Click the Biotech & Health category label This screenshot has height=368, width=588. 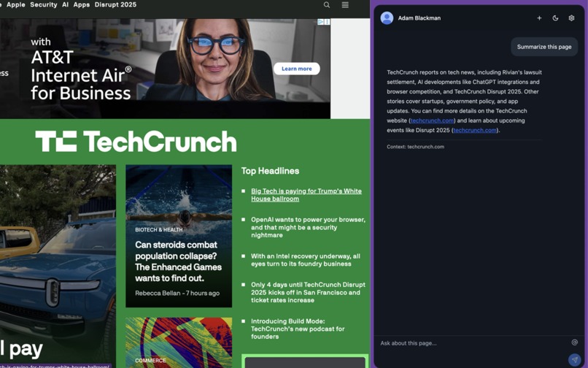pyautogui.click(x=158, y=229)
